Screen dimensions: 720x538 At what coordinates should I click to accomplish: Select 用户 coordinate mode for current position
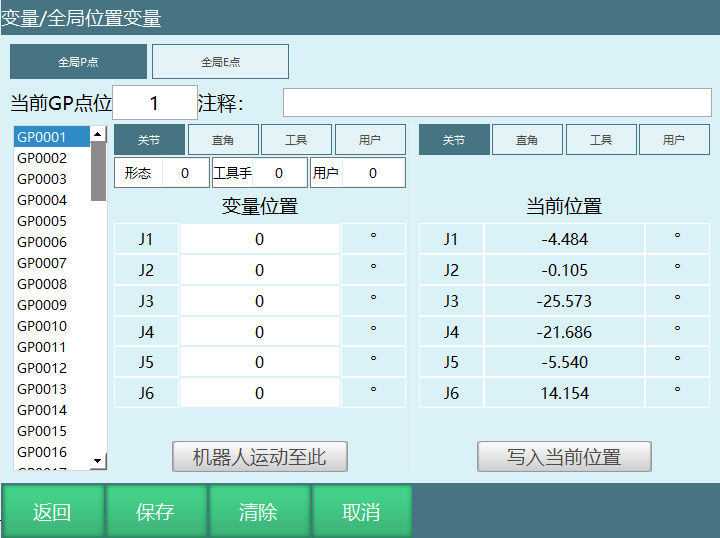(x=674, y=140)
